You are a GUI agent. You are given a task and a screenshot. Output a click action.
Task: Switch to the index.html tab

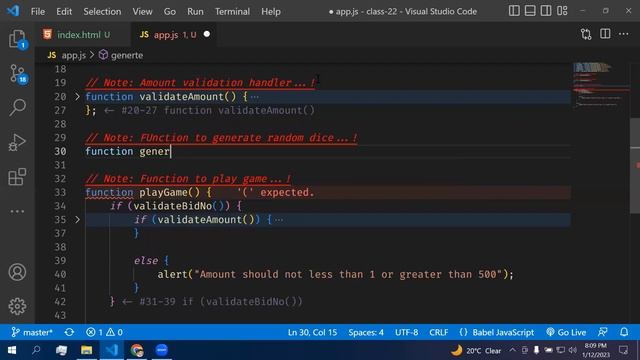83,35
